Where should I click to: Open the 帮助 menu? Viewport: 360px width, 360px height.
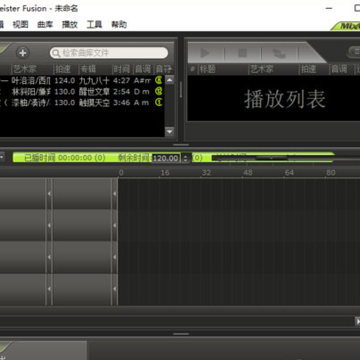[x=119, y=24]
